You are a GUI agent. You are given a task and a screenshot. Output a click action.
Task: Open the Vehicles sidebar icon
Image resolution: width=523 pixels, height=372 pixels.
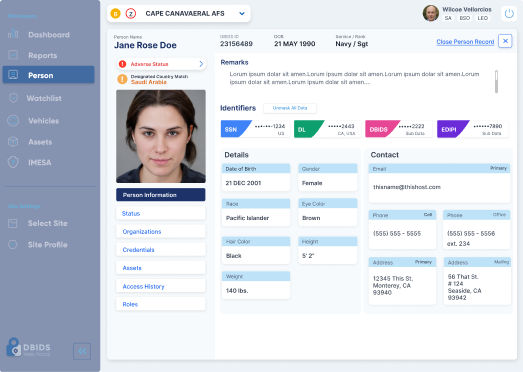13,121
